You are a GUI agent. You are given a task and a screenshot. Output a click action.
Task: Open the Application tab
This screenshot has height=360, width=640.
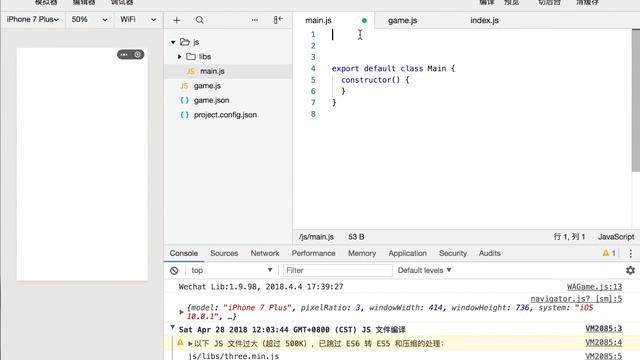pos(407,253)
